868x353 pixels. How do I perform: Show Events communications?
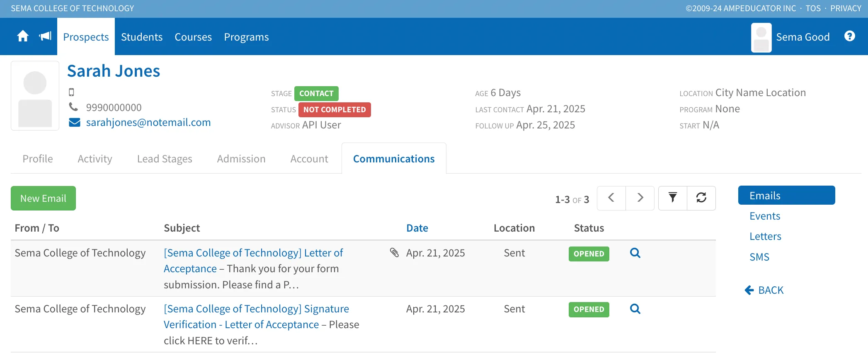pos(765,216)
